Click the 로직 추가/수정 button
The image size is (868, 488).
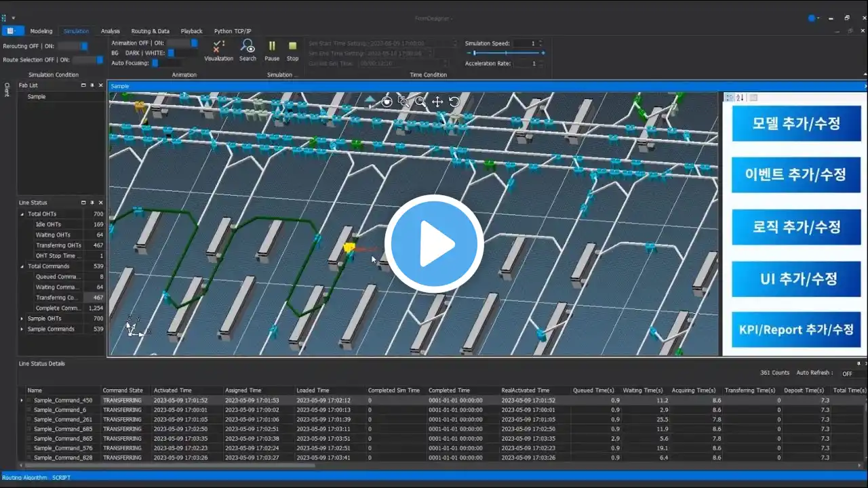click(x=796, y=226)
